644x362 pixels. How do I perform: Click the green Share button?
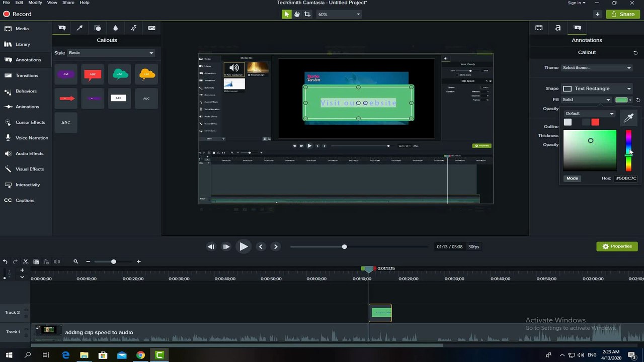pos(623,14)
